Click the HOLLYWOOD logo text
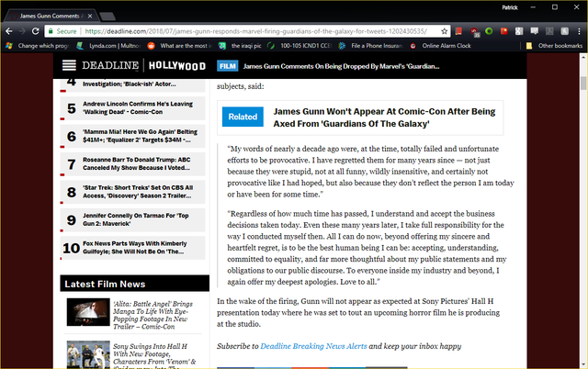The height and width of the screenshot is (369, 588). [177, 66]
